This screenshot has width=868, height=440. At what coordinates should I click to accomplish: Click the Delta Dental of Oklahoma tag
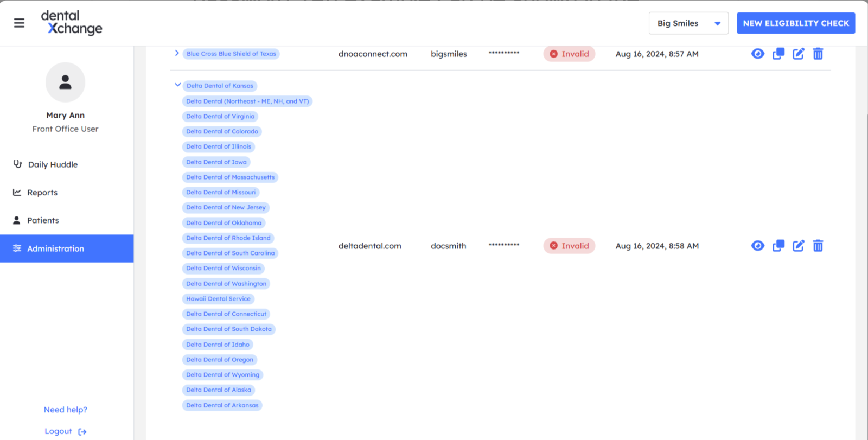(x=224, y=223)
